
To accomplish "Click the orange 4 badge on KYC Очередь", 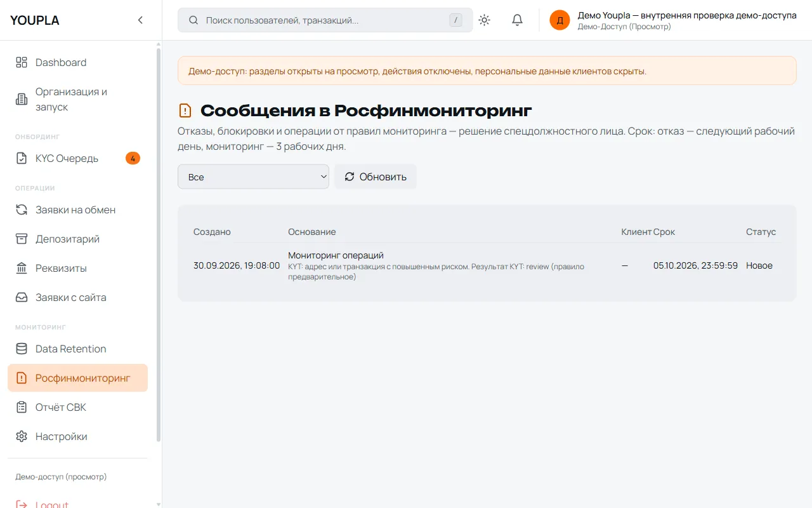I will pyautogui.click(x=133, y=158).
